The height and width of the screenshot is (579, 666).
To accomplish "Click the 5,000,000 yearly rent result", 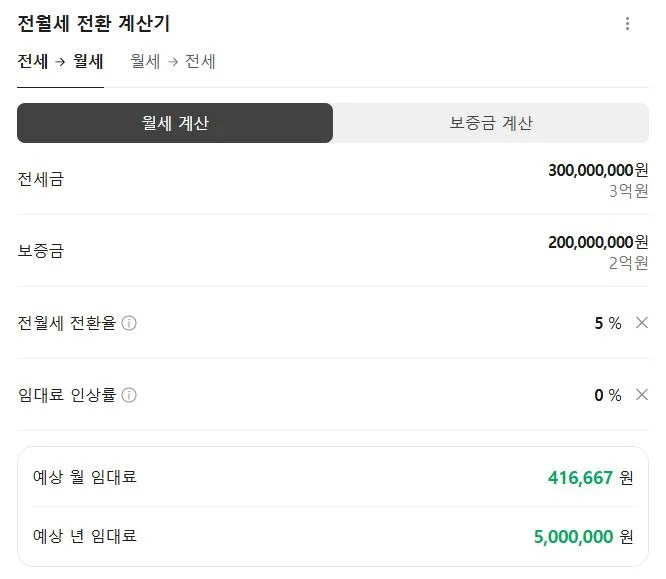I will pyautogui.click(x=573, y=537).
